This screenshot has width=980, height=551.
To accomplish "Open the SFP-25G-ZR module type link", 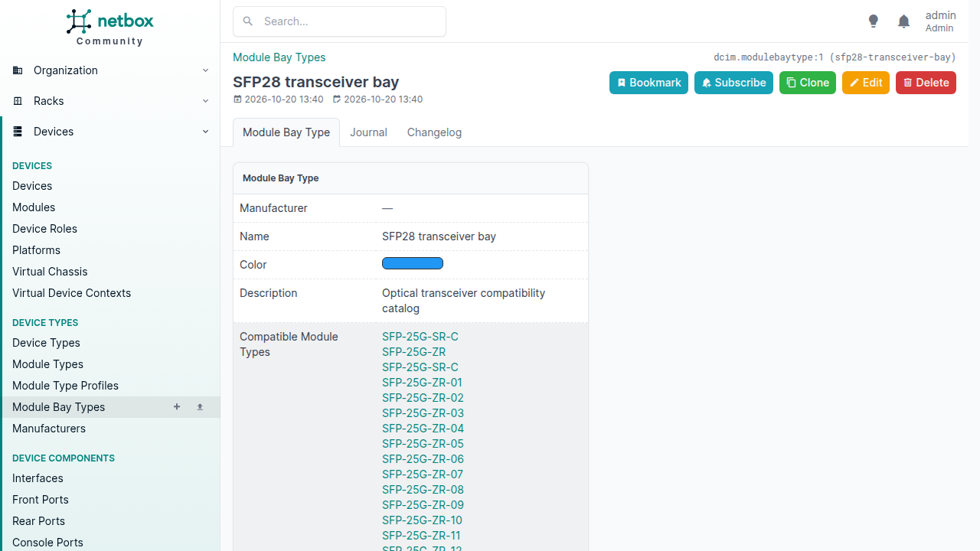I will [x=413, y=352].
